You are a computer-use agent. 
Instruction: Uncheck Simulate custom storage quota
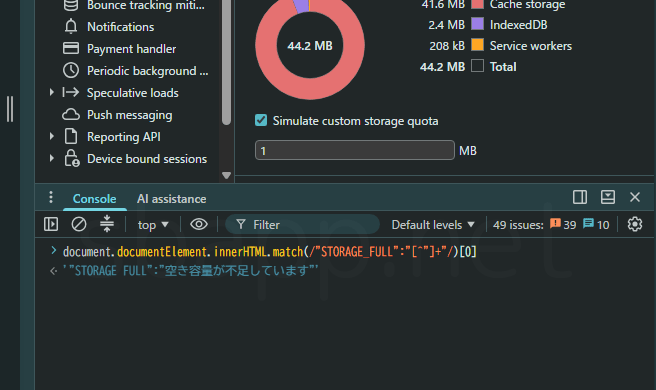coord(261,121)
